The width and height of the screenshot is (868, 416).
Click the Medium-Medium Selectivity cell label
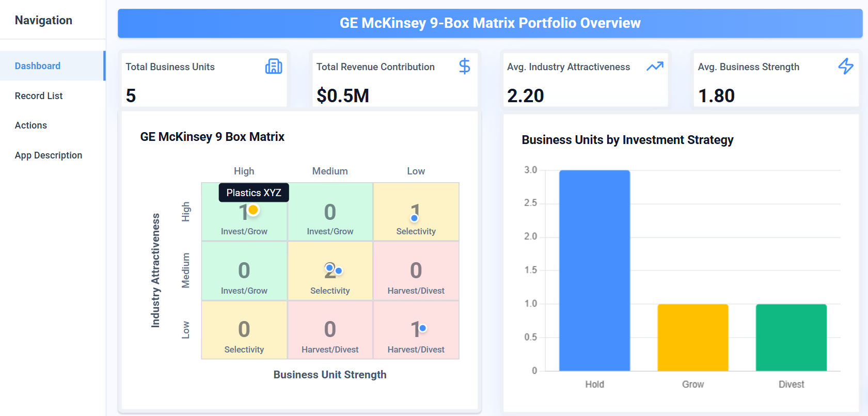click(330, 291)
